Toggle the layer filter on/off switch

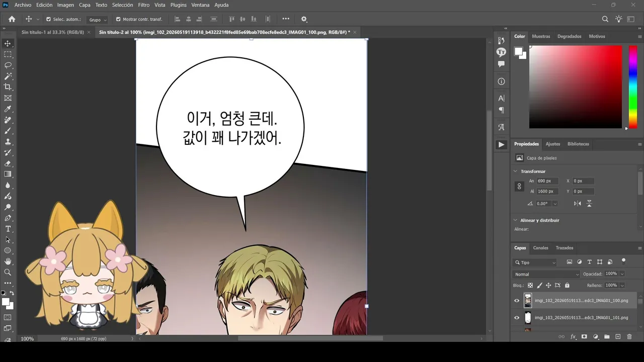623,261
